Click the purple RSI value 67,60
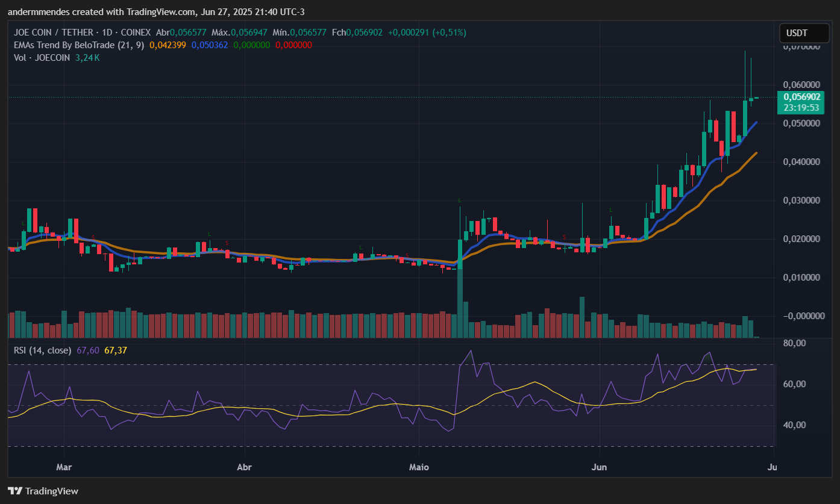The image size is (840, 504). point(88,350)
